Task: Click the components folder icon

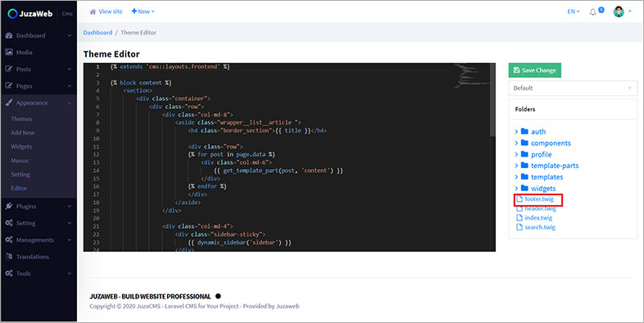Action: point(524,143)
